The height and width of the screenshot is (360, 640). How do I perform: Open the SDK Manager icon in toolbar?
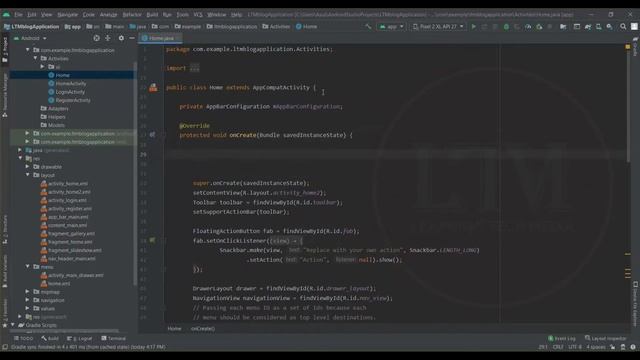click(609, 27)
